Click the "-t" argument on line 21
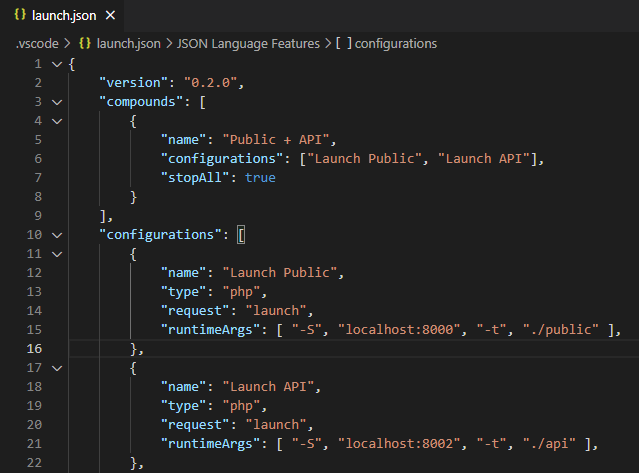This screenshot has width=639, height=473. 491,444
